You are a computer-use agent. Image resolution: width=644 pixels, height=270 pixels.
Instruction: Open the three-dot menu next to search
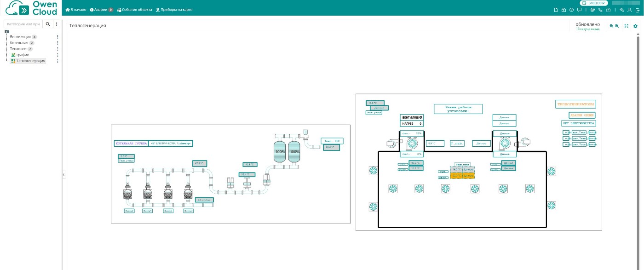[57, 24]
